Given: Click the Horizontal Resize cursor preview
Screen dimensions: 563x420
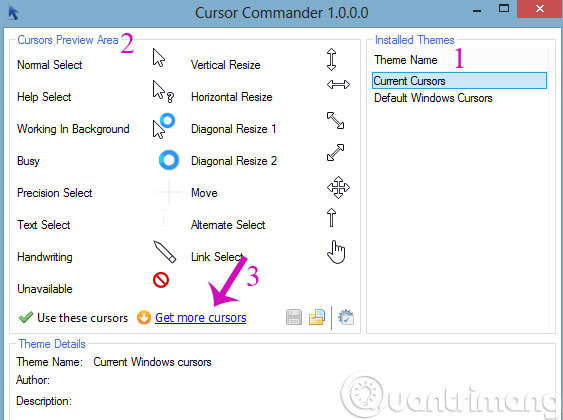Looking at the screenshot, I should [338, 85].
